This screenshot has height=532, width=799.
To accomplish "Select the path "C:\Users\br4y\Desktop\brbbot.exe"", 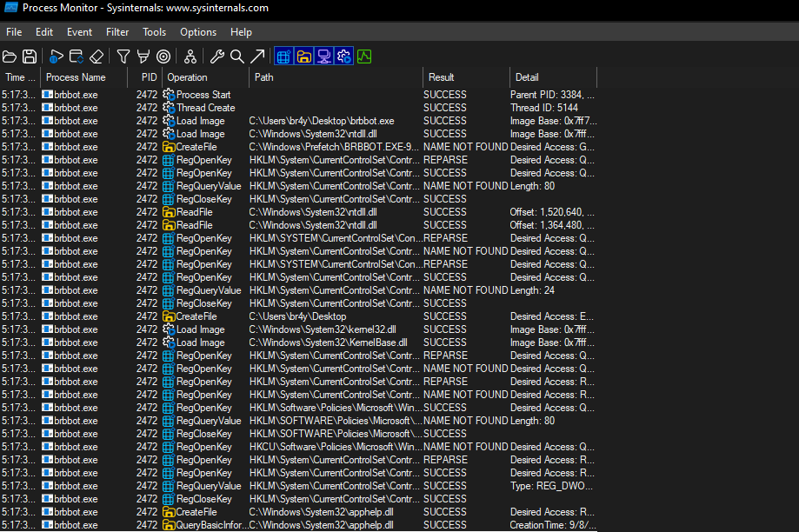I will click(322, 122).
